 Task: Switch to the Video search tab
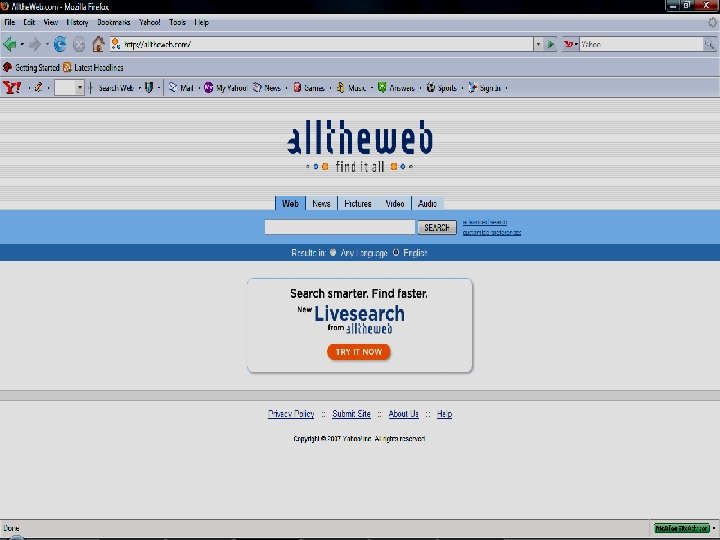(395, 203)
